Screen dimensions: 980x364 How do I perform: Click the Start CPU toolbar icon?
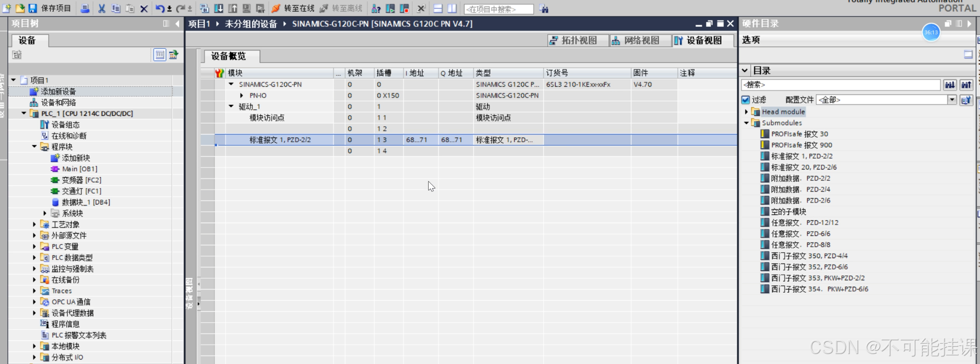coord(390,9)
